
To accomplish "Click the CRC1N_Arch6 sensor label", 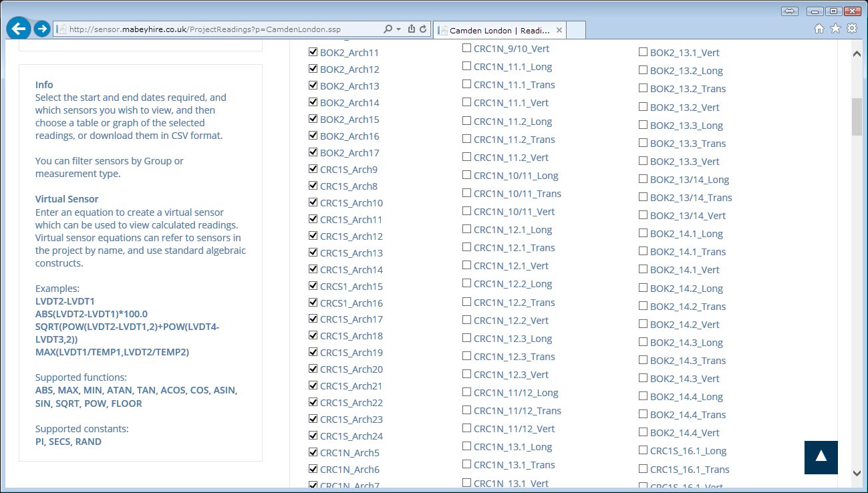I will [349, 470].
